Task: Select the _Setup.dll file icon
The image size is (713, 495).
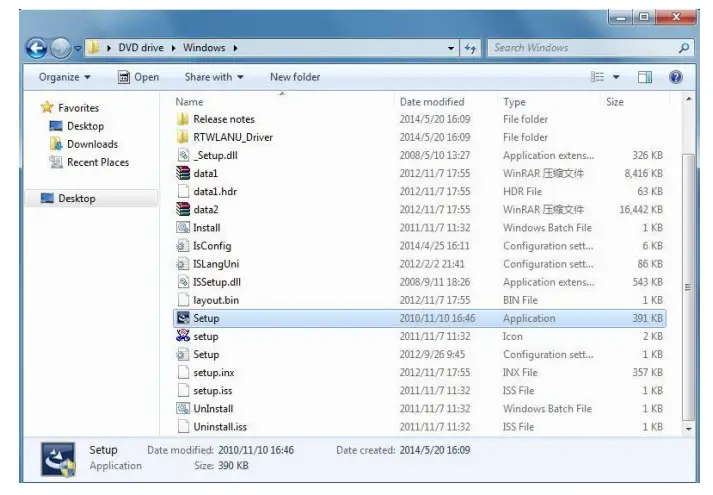Action: click(183, 155)
